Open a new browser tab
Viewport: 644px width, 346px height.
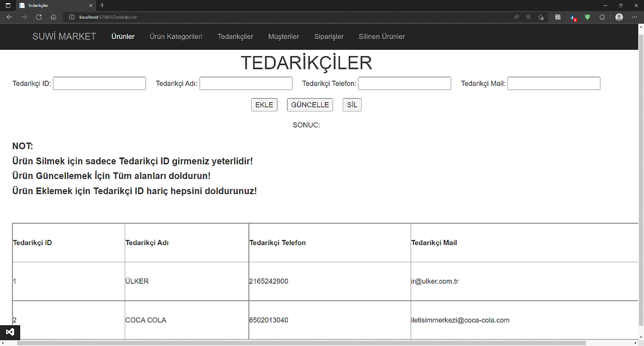click(x=102, y=5)
